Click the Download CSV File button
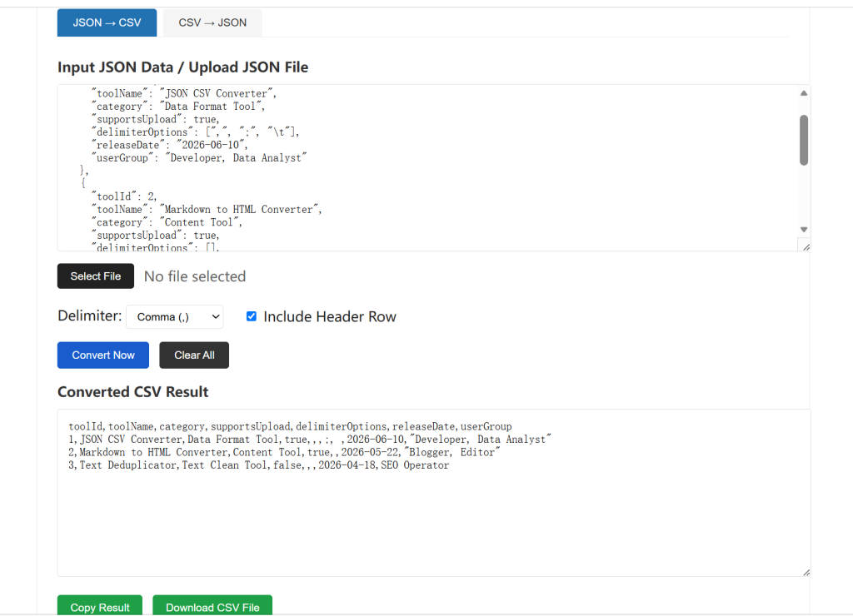Screen dimensions: 853x616 click(212, 607)
